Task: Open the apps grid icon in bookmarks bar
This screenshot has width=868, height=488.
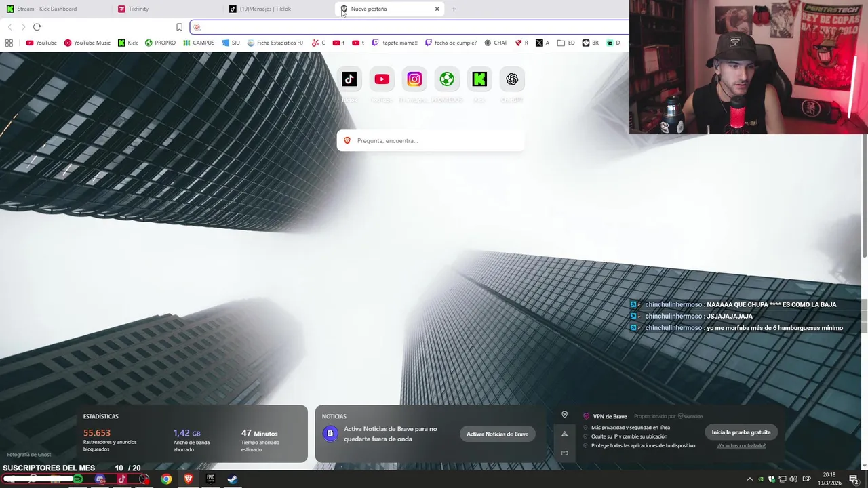Action: click(9, 43)
